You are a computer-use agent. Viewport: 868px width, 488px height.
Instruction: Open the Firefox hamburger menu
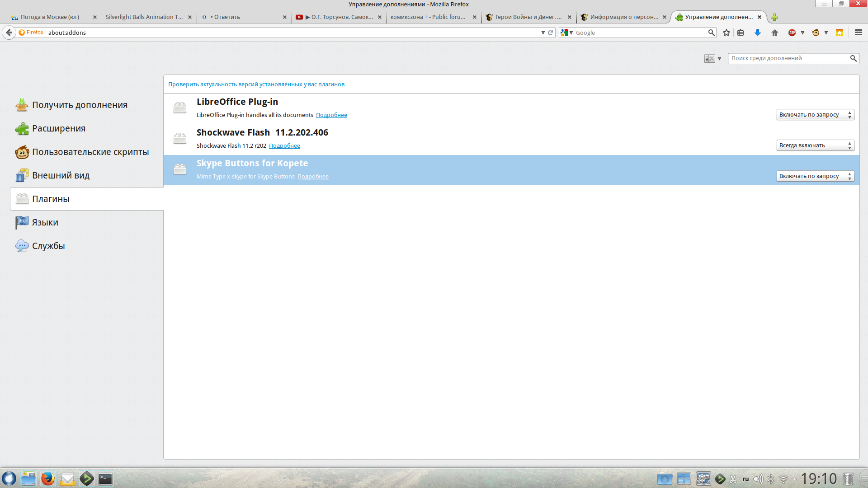click(x=859, y=33)
